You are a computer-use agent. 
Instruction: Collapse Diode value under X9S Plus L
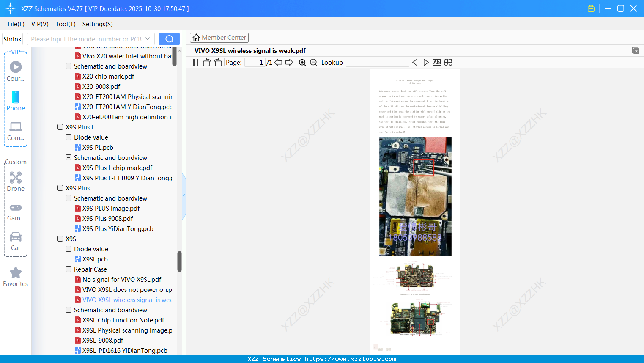click(69, 137)
